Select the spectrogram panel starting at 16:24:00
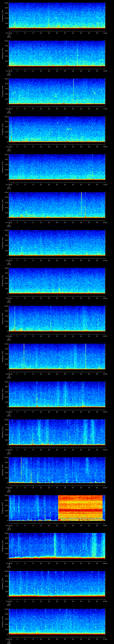 [57, 394]
